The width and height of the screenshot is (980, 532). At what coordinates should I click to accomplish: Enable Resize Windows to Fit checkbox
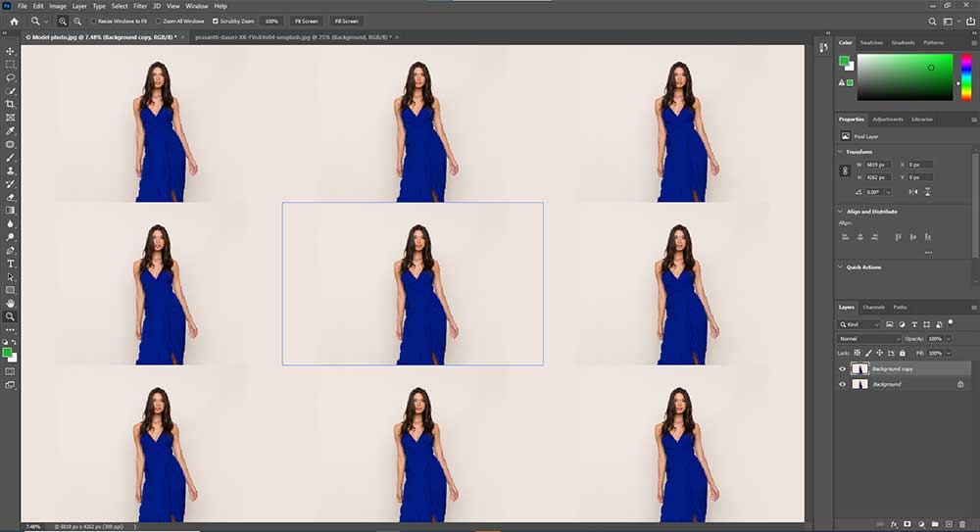point(93,22)
